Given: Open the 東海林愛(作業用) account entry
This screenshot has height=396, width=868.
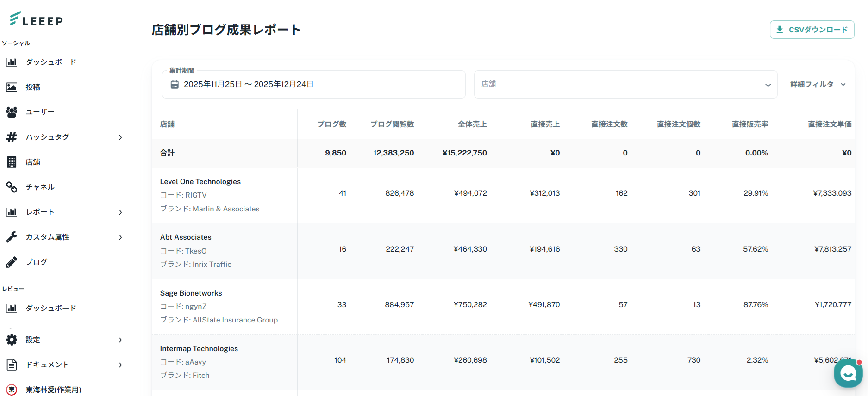Looking at the screenshot, I should coord(53,390).
